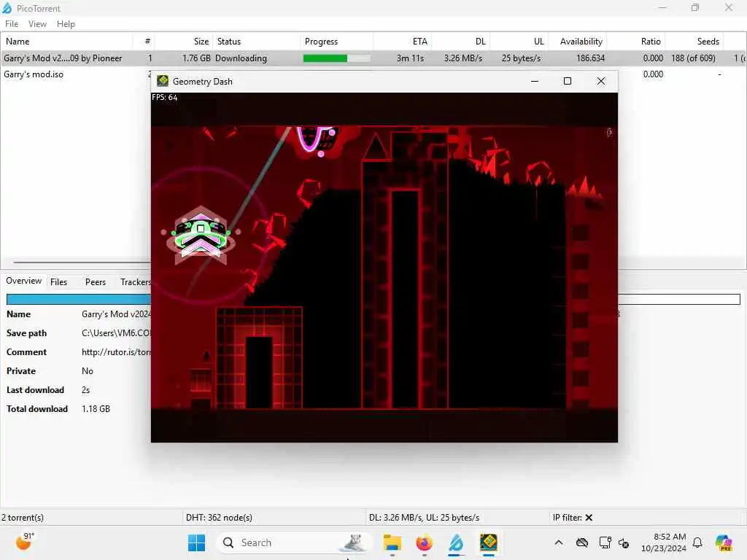
Task: Click the Downloading status cell
Action: click(241, 58)
